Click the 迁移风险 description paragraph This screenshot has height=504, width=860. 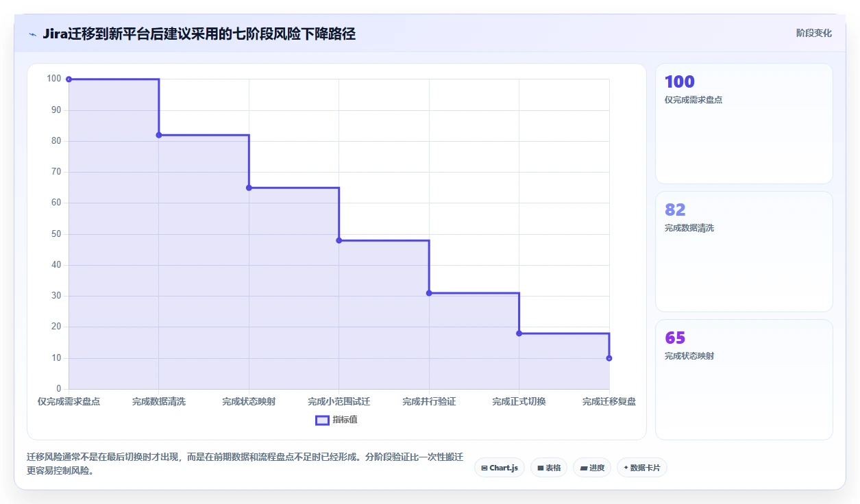click(245, 464)
